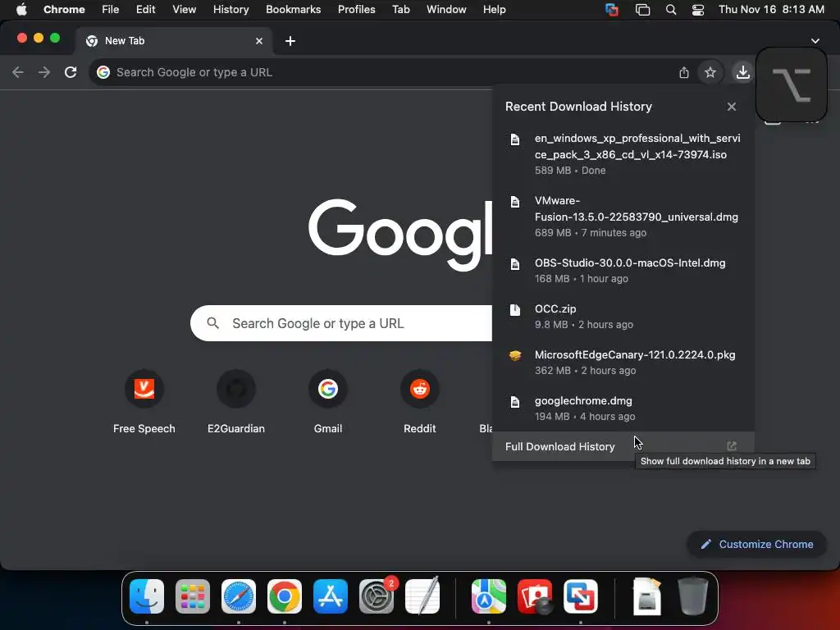Open Launchpad from the Dock
This screenshot has width=840, height=630.
tap(193, 596)
